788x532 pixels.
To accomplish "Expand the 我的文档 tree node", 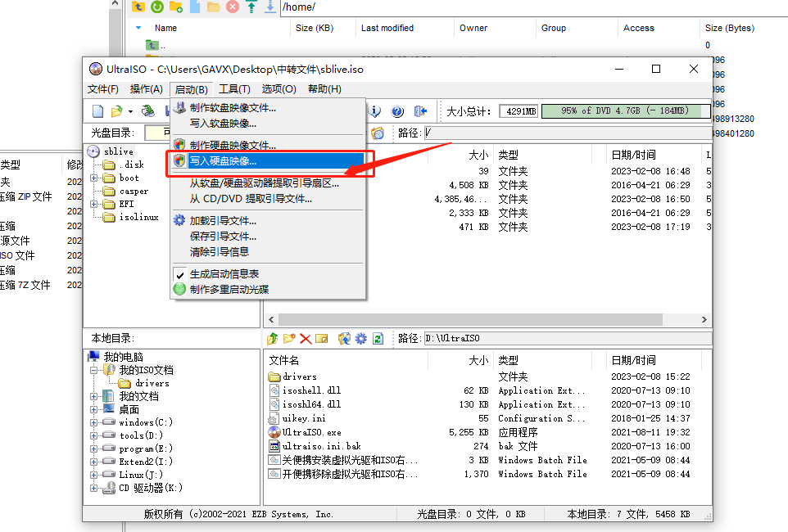I will pos(94,396).
